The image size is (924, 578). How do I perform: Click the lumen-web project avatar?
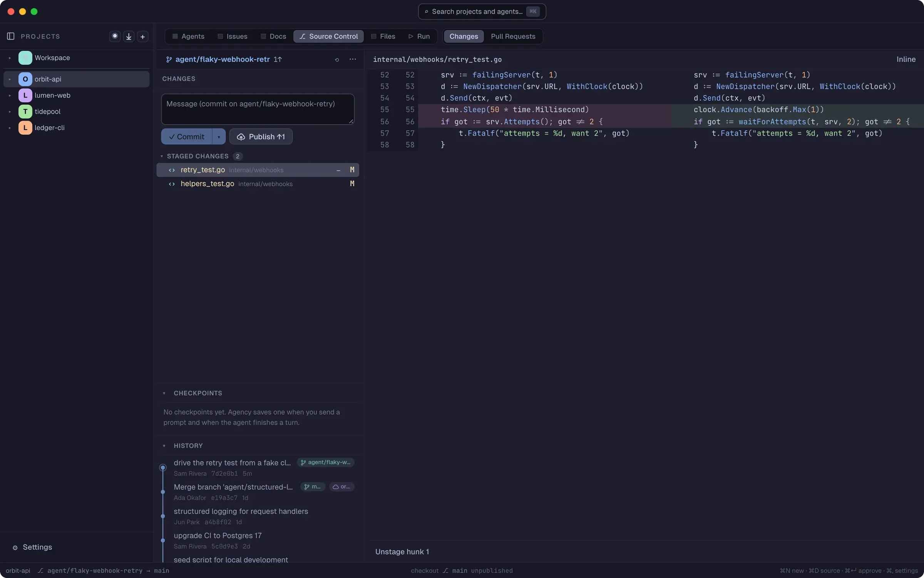[25, 95]
